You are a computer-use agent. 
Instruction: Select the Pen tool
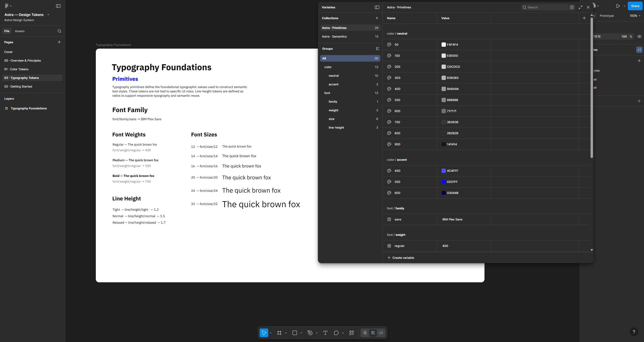coord(310,333)
